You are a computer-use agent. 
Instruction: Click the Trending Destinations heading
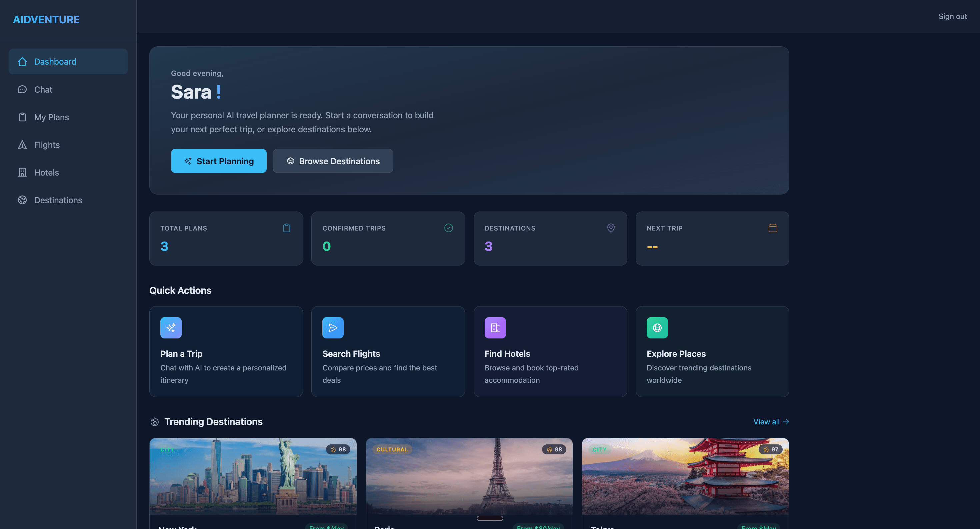[213, 422]
